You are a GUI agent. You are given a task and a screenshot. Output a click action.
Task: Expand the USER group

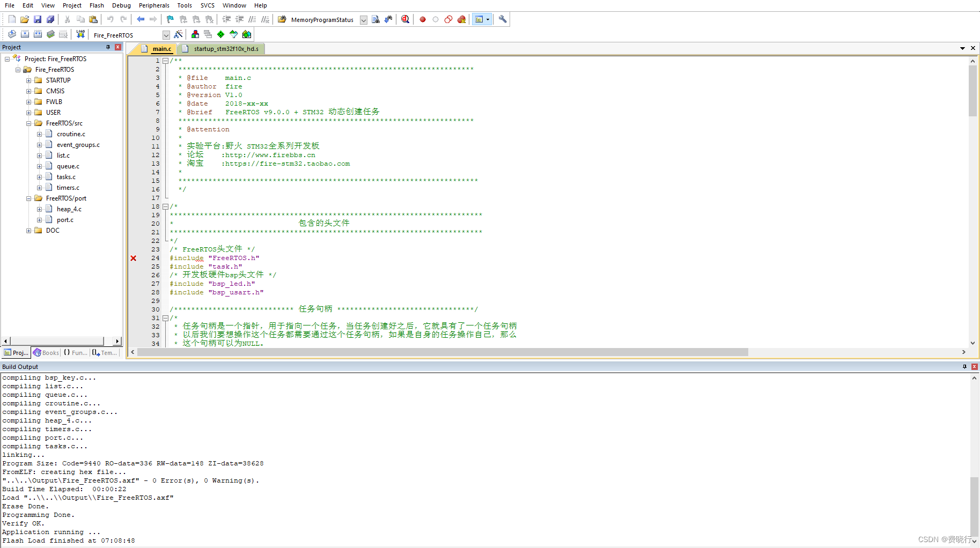[28, 113]
